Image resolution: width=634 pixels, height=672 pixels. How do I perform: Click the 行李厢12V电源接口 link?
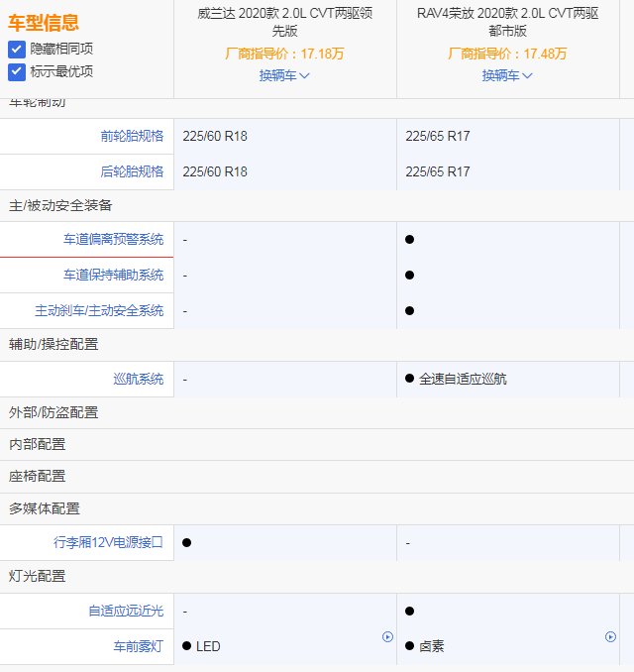[x=108, y=542]
